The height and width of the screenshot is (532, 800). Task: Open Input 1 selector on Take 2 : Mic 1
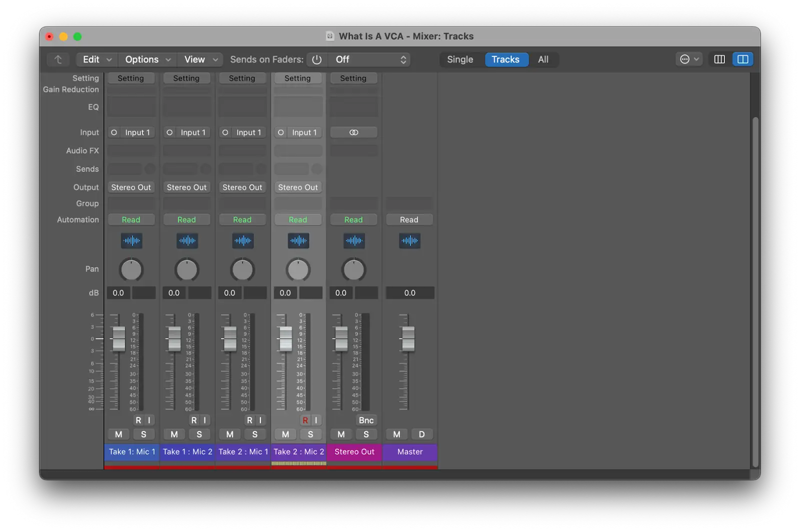(x=248, y=132)
